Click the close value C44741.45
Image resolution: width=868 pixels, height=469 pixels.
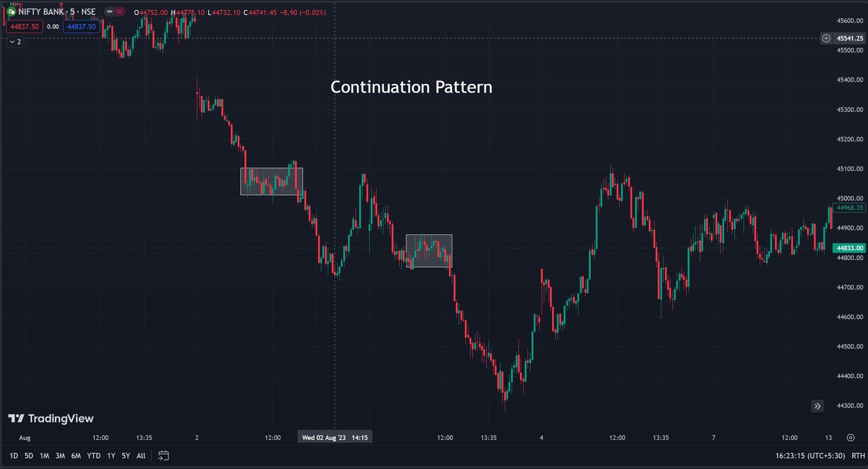(x=260, y=12)
